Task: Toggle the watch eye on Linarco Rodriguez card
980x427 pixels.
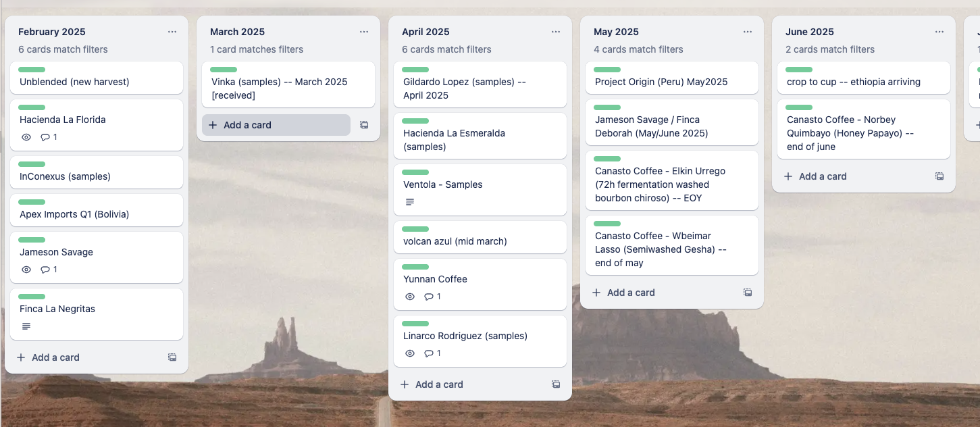Action: click(410, 353)
